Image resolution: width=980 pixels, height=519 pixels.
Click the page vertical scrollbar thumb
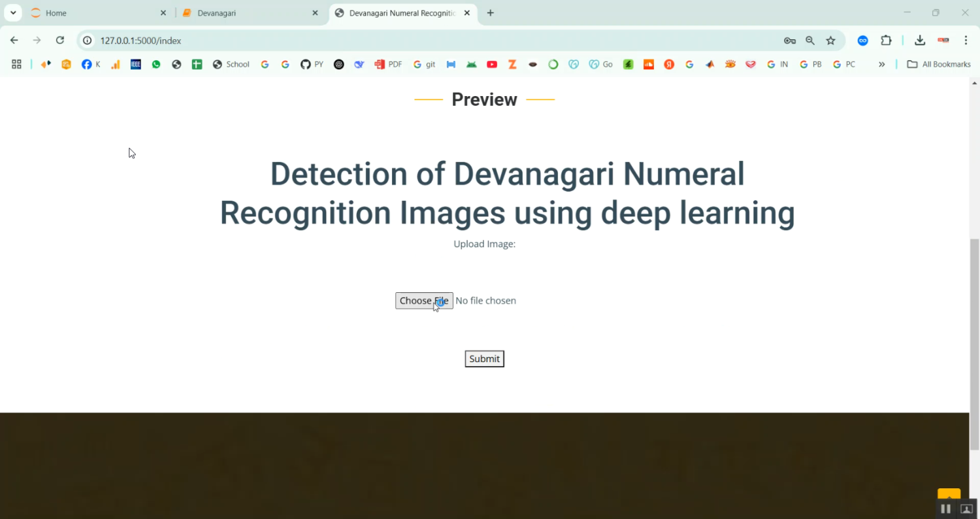pos(974,344)
